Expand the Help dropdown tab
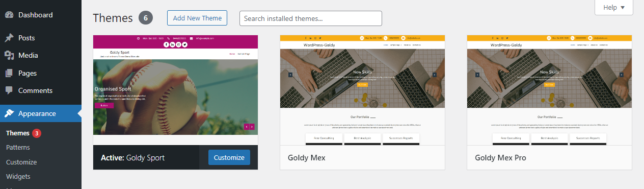 click(614, 8)
